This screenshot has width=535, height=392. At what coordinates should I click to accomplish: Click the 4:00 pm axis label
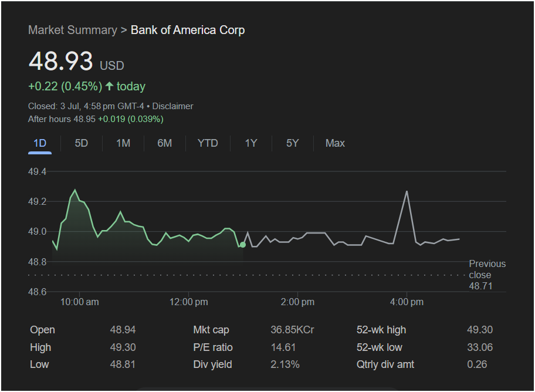coord(407,302)
